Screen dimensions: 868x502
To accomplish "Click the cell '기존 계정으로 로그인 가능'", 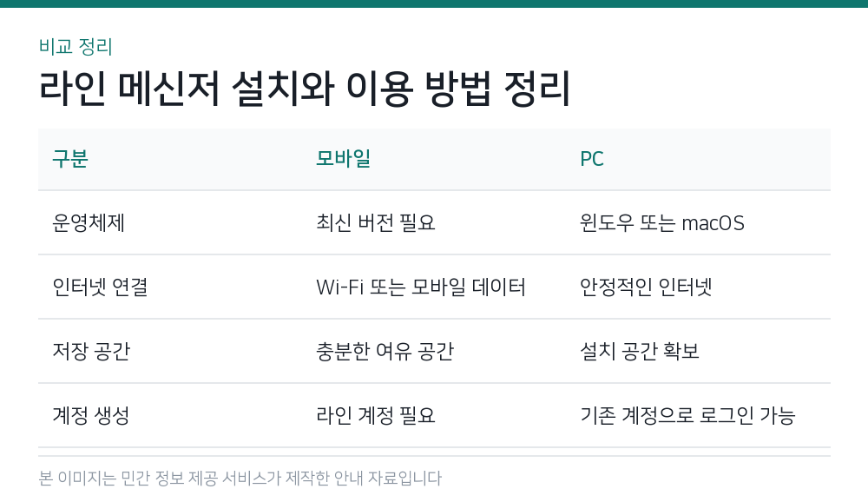I will pos(687,415).
